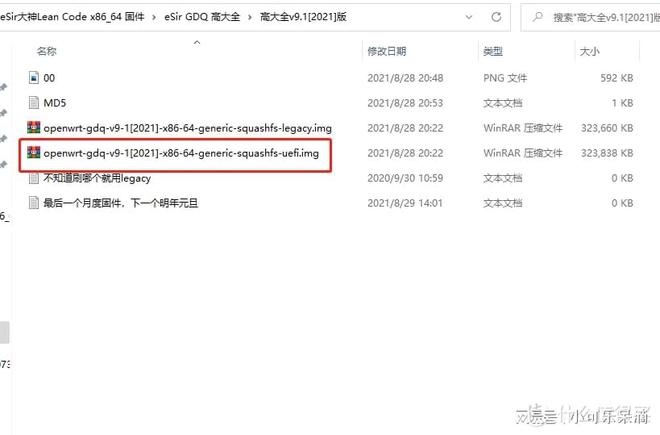Refresh the folder with the reload icon
The image size is (660, 435).
coord(496,17)
